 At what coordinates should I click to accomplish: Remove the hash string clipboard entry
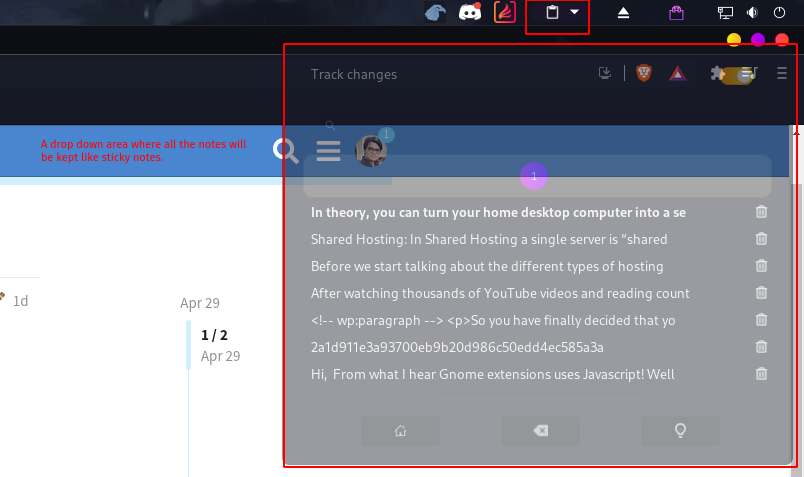(x=761, y=347)
